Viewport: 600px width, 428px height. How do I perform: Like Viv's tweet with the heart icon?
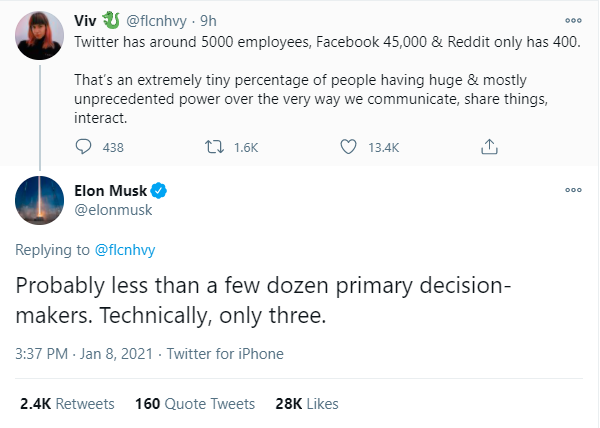click(x=349, y=147)
